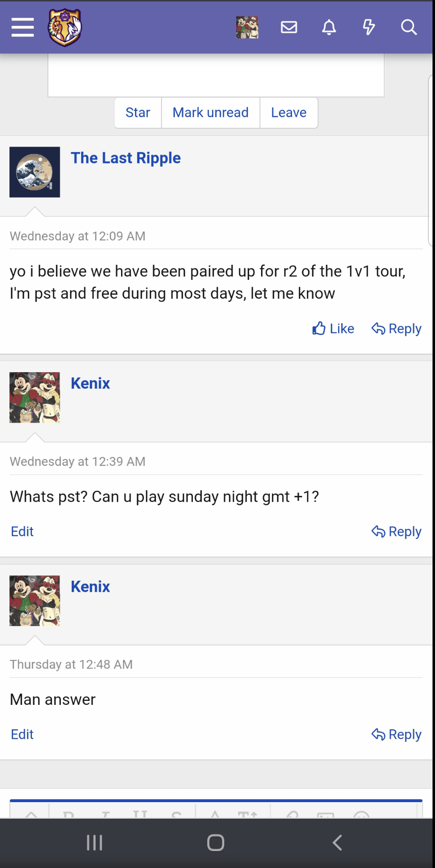Viewport: 435px width, 868px height.
Task: Star this conversation
Action: pos(138,113)
